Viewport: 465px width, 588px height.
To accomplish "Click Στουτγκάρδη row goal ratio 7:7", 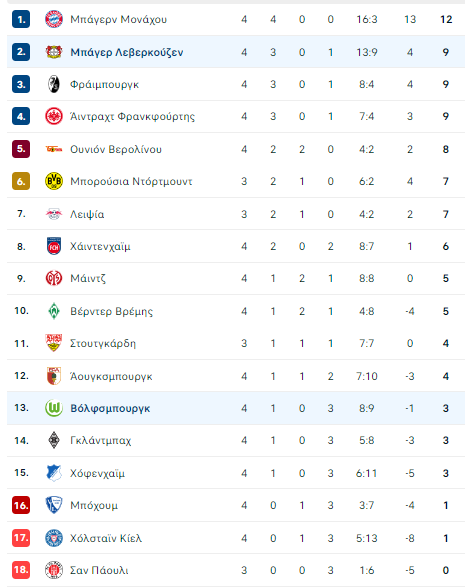I will (366, 344).
